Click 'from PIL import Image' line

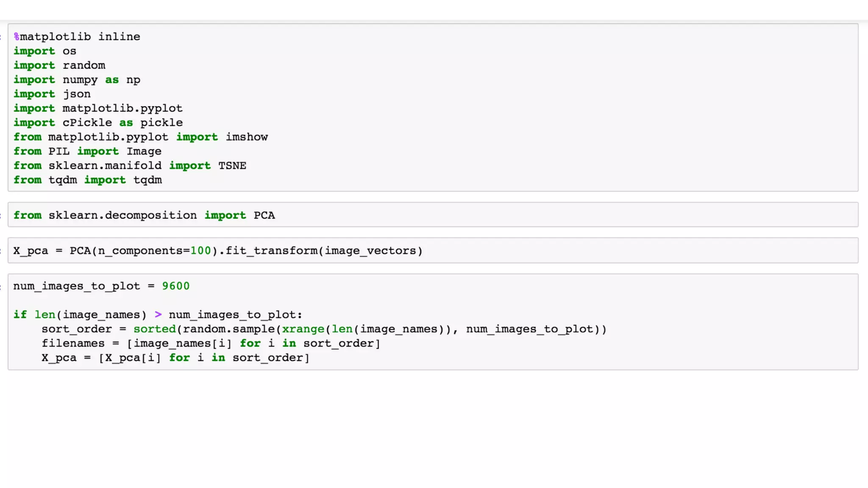point(87,152)
